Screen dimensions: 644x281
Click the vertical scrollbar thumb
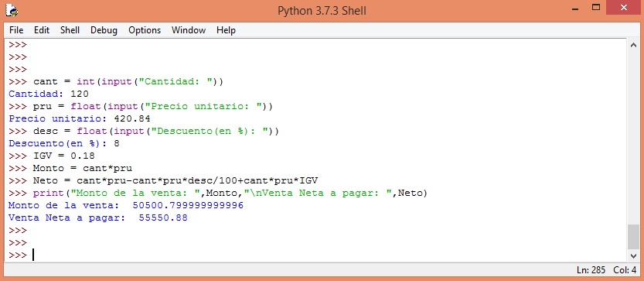click(x=633, y=237)
